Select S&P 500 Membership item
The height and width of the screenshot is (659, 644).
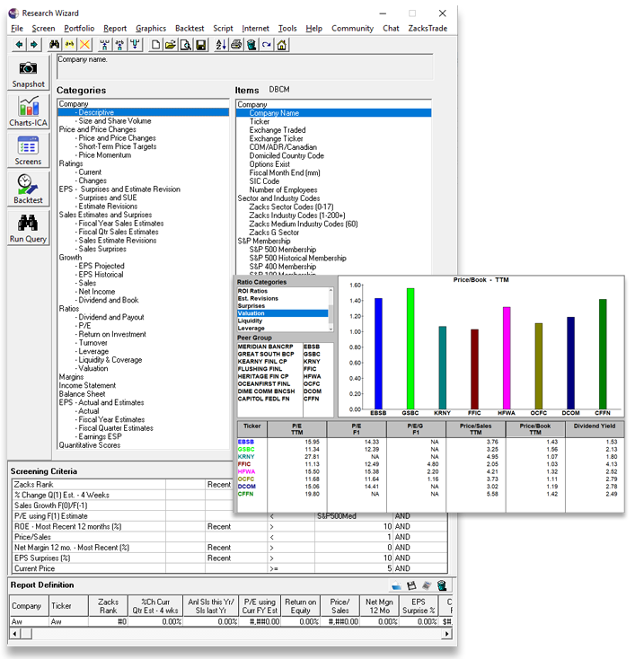(283, 250)
